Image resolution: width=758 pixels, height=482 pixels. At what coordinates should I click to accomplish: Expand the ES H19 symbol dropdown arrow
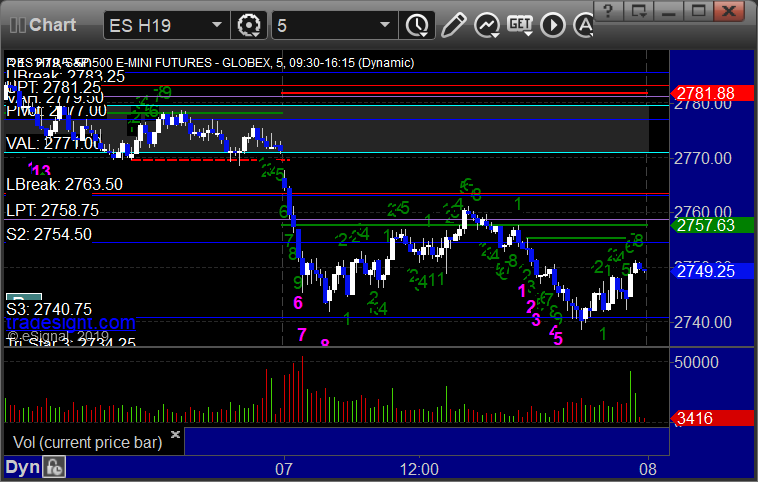pyautogui.click(x=217, y=25)
